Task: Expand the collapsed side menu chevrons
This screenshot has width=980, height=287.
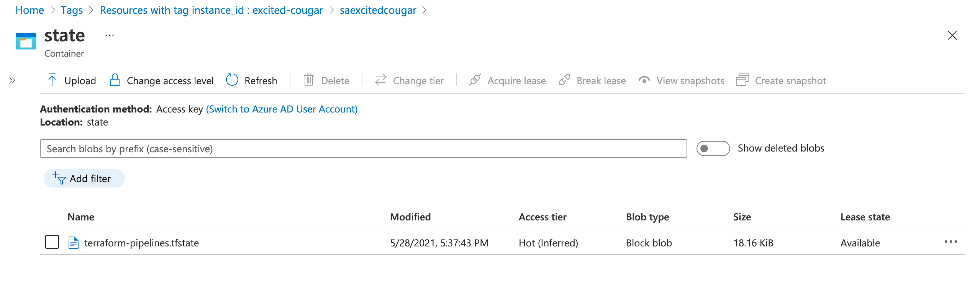Action: (12, 80)
